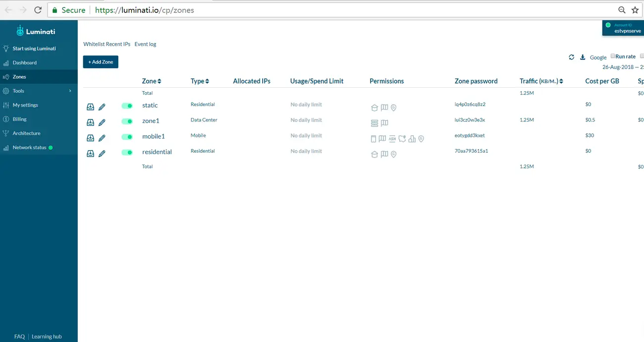Viewport: 644px width, 342px height.
Task: Sort table by Zone column arrows
Action: click(x=159, y=81)
